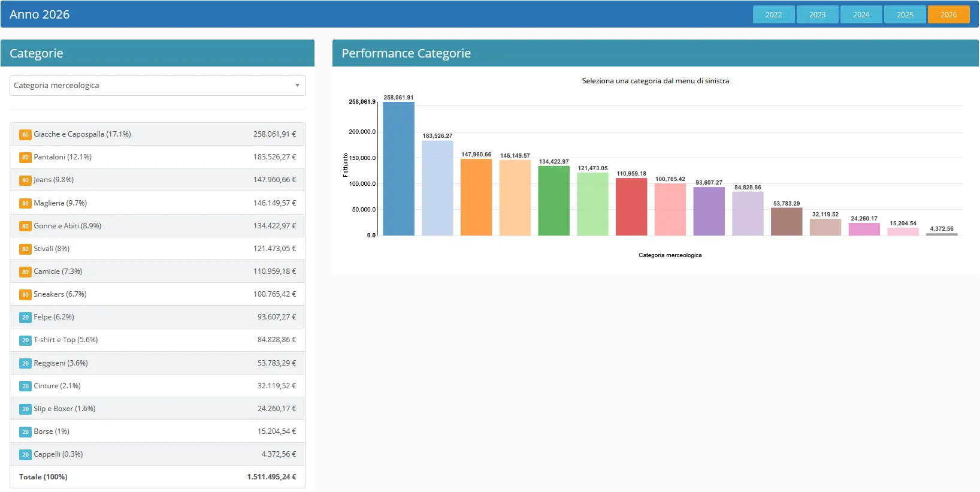Viewport: 980px width, 492px height.
Task: Click the brown chart bar labeled 53,783.29
Action: click(787, 222)
